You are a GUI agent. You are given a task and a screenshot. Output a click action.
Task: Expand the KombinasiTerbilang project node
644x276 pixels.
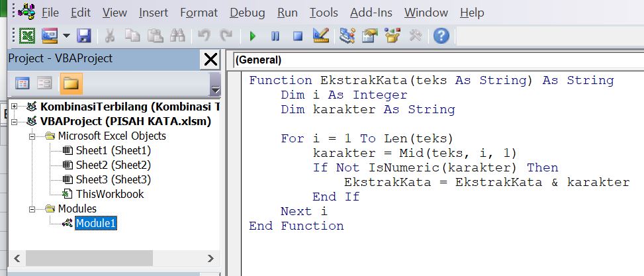point(15,107)
